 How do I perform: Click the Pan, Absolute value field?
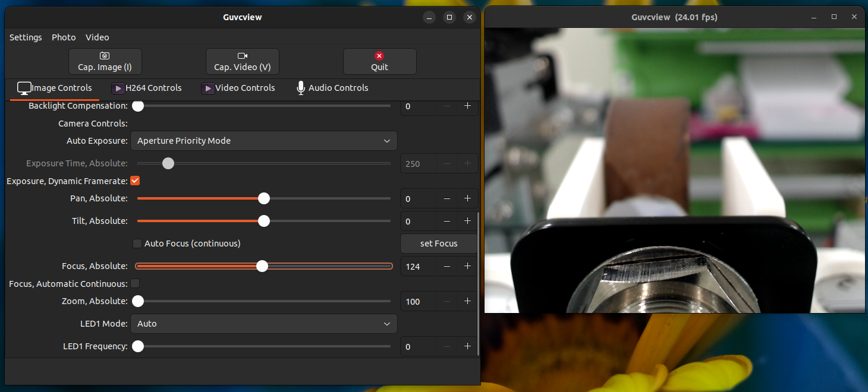419,198
